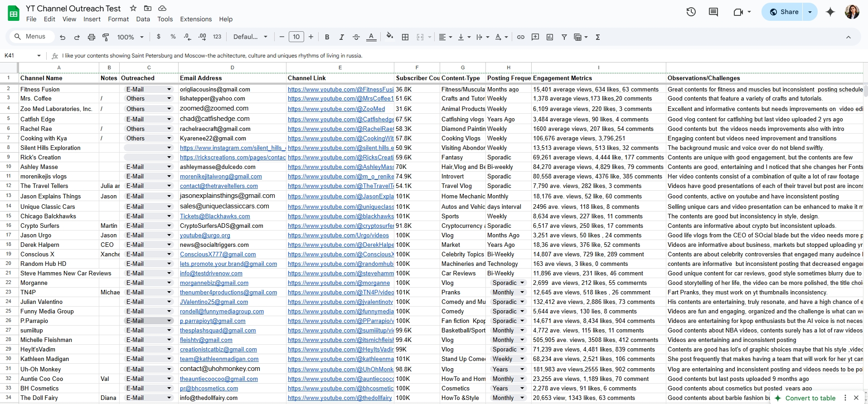
Task: Open the View menu
Action: coord(69,19)
